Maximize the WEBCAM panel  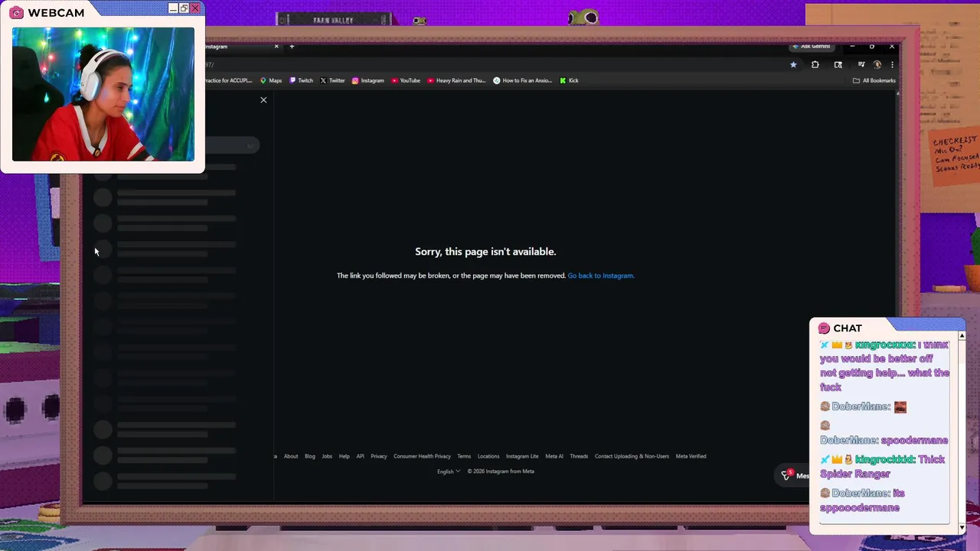(184, 8)
